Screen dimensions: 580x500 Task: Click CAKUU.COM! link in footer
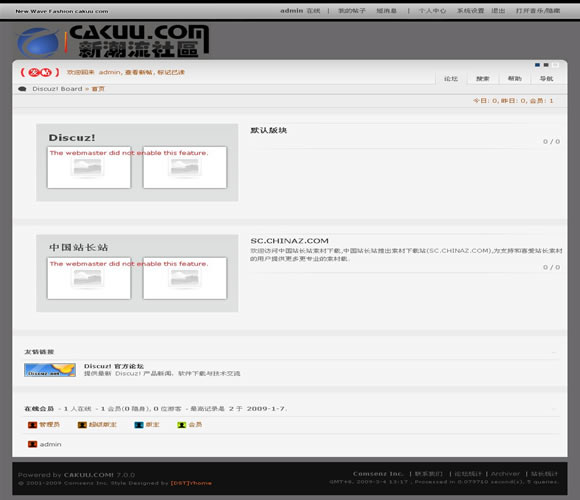[89, 475]
